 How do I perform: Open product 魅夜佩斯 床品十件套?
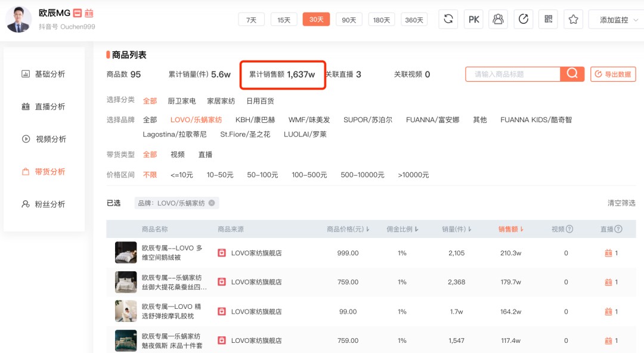[x=172, y=340]
